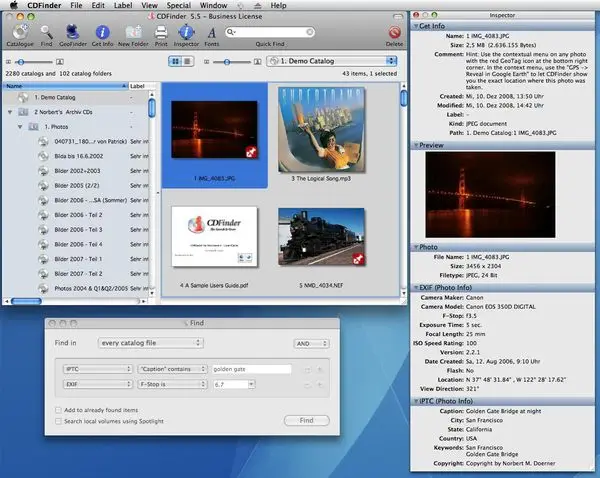Switch to icon thumbnail view

click(175, 61)
